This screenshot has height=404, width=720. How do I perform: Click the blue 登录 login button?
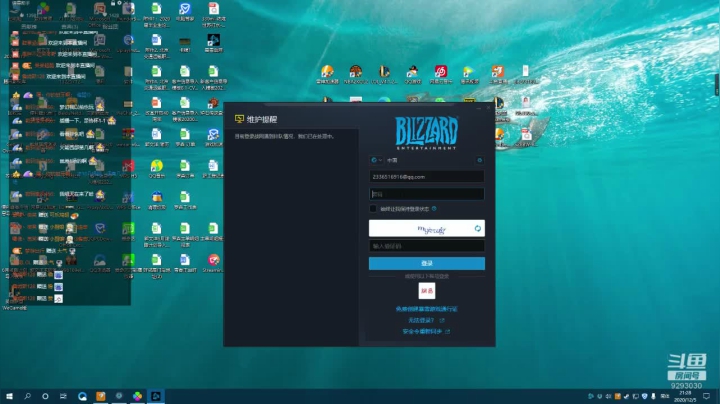pos(427,263)
